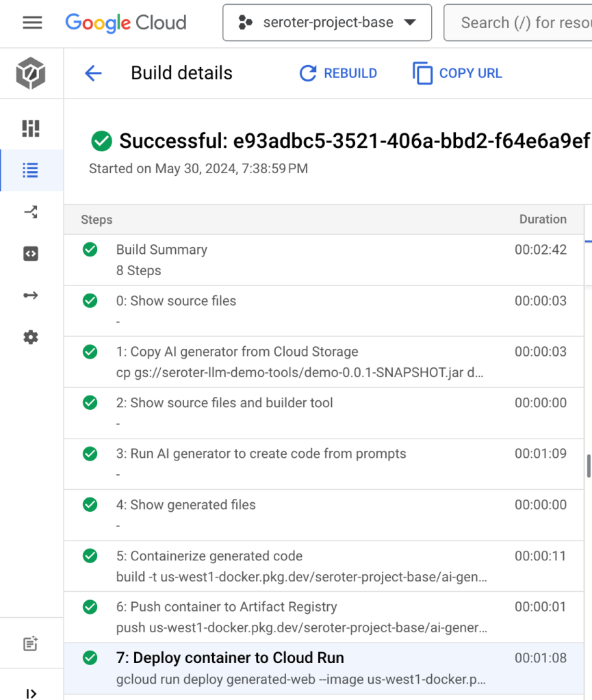Select the build History list icon
The image size is (592, 700).
31,170
